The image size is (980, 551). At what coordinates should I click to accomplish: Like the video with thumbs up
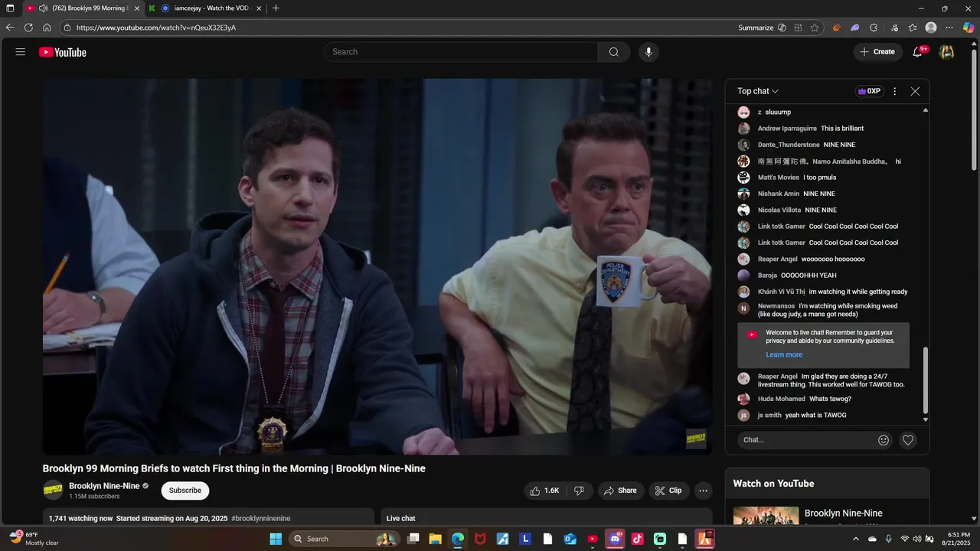pos(544,491)
